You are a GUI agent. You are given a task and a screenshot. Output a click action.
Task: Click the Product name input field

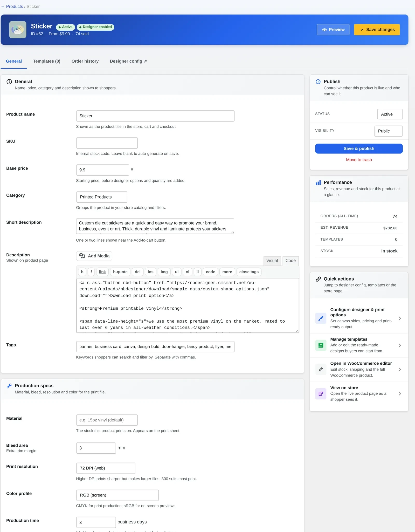tap(155, 116)
